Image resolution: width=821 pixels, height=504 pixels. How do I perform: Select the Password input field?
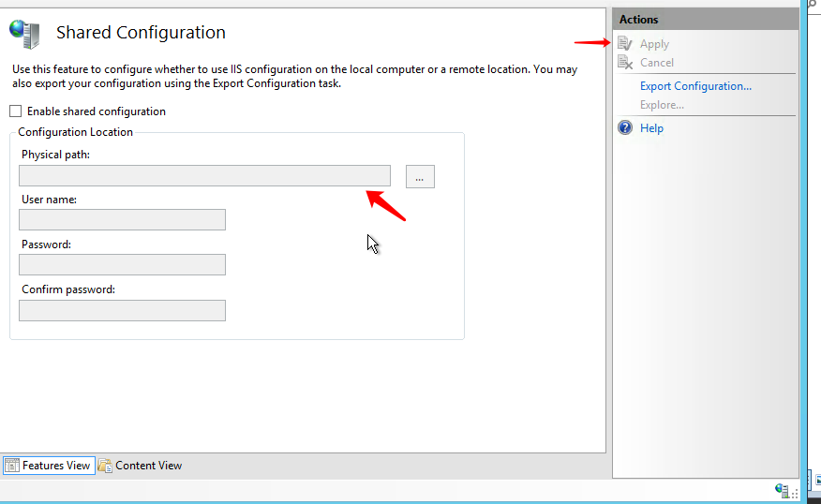tap(122, 265)
